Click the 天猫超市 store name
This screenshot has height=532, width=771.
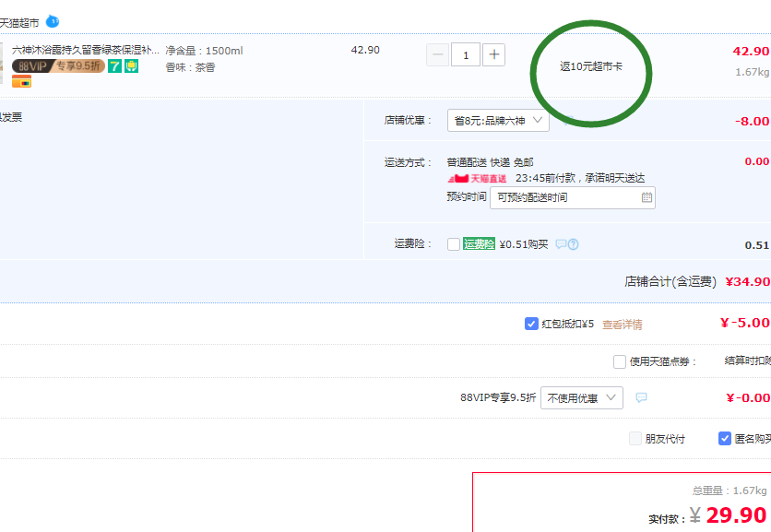(19, 23)
